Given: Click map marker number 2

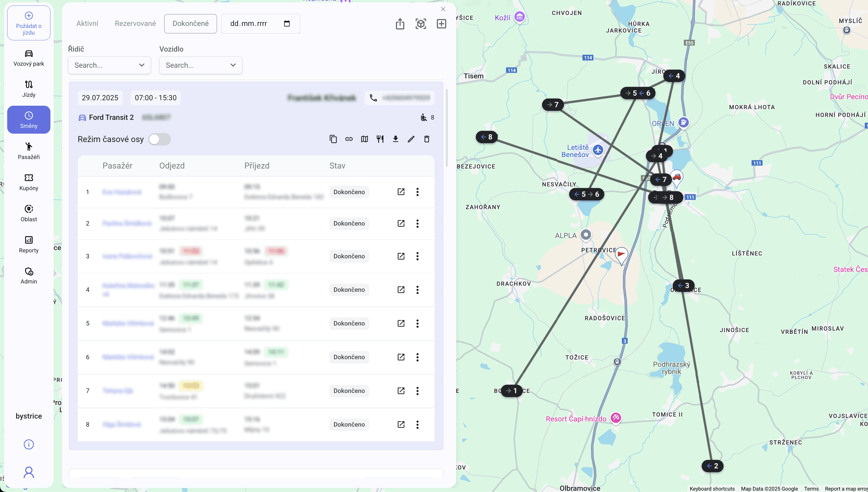Looking at the screenshot, I should [x=712, y=466].
